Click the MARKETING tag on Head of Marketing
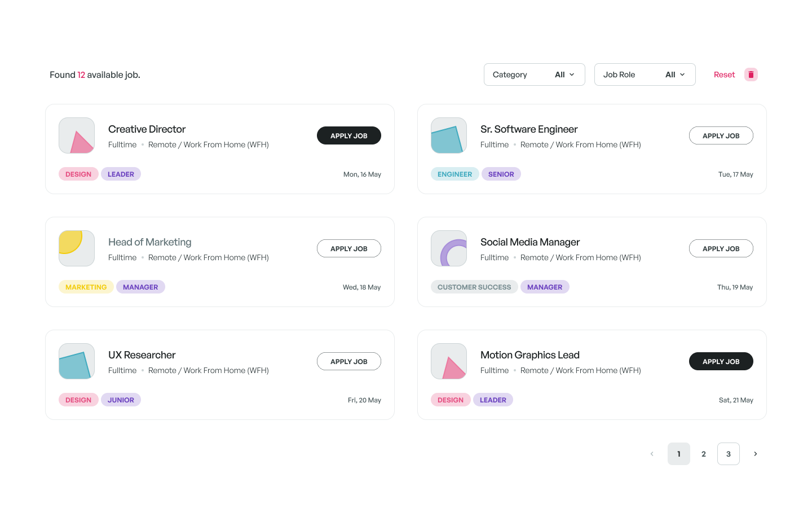 (x=86, y=287)
